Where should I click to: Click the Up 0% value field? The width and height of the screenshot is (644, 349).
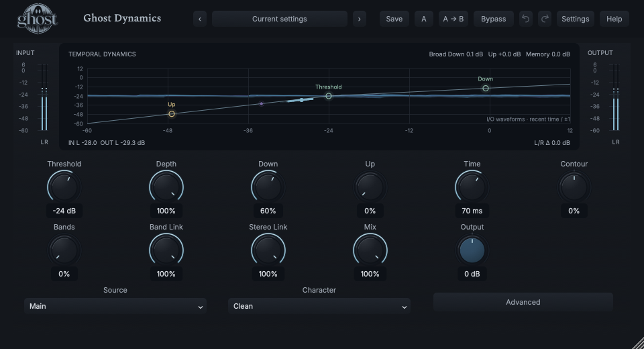click(370, 211)
